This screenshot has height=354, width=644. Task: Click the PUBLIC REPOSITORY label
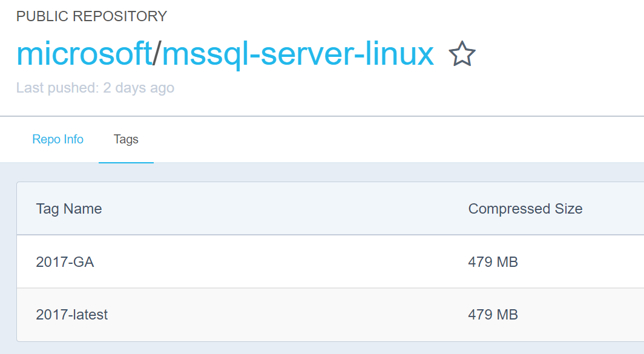click(x=92, y=16)
